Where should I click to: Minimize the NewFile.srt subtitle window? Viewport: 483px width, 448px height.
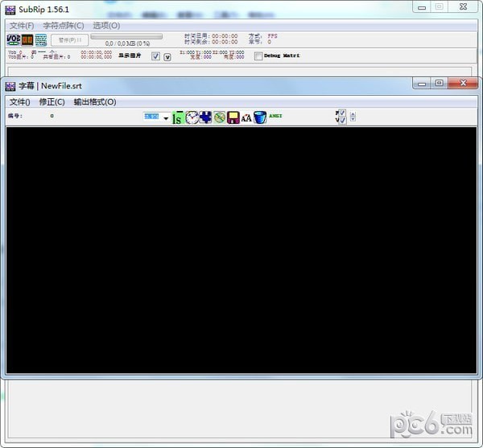click(x=422, y=84)
